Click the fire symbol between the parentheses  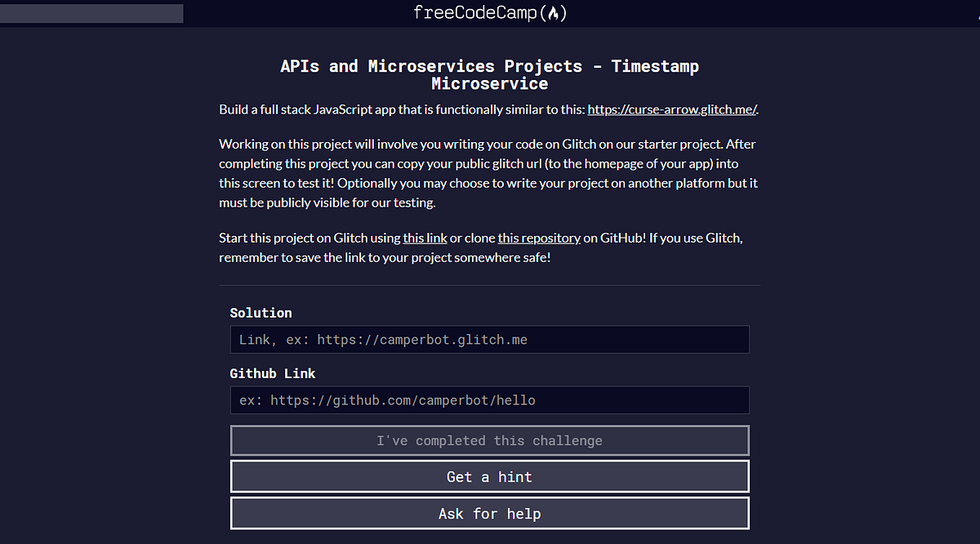[554, 13]
